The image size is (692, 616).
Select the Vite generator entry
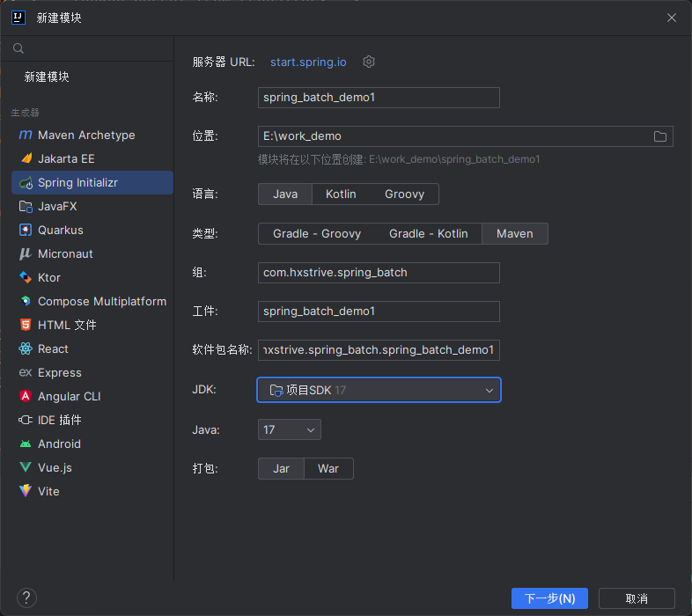(x=92, y=491)
